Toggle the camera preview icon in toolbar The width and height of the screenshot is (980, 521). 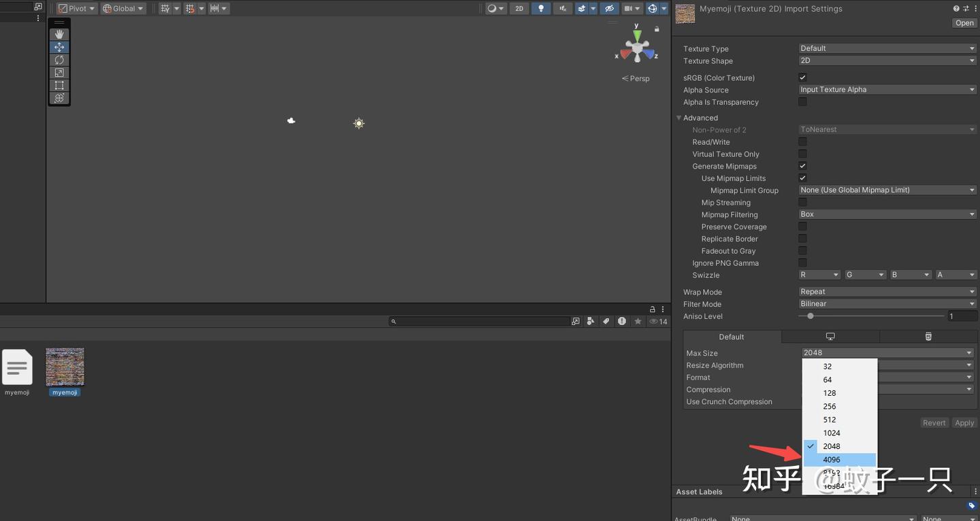627,8
